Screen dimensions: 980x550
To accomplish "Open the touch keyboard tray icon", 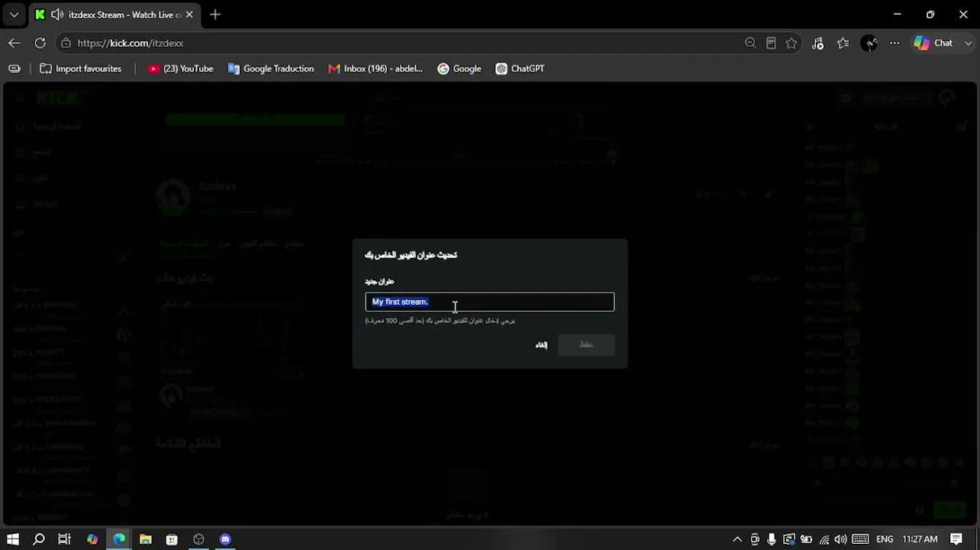I will point(860,539).
